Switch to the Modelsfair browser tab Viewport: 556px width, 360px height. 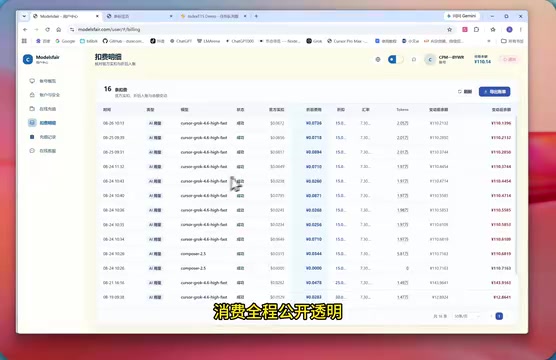point(65,16)
